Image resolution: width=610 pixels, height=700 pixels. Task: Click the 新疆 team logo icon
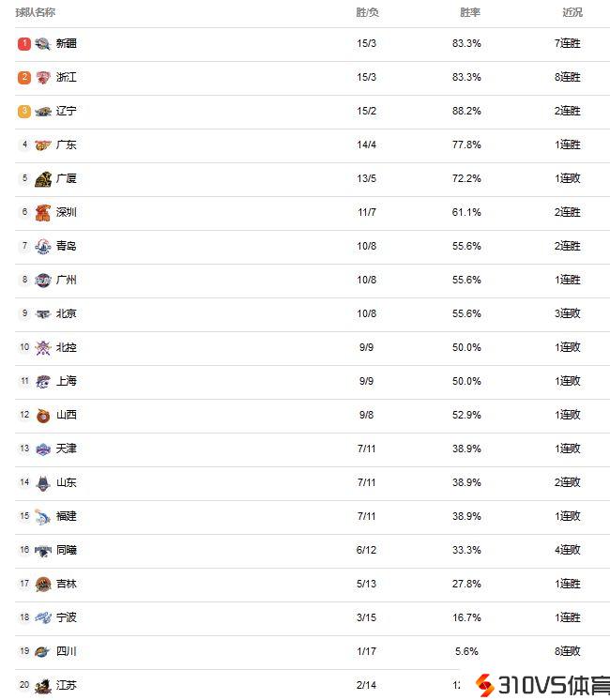[x=43, y=44]
